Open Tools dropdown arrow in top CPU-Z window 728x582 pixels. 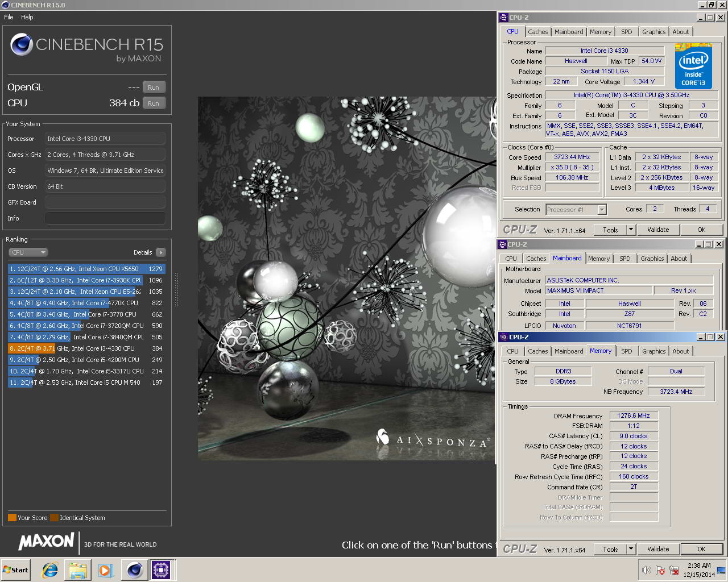631,230
